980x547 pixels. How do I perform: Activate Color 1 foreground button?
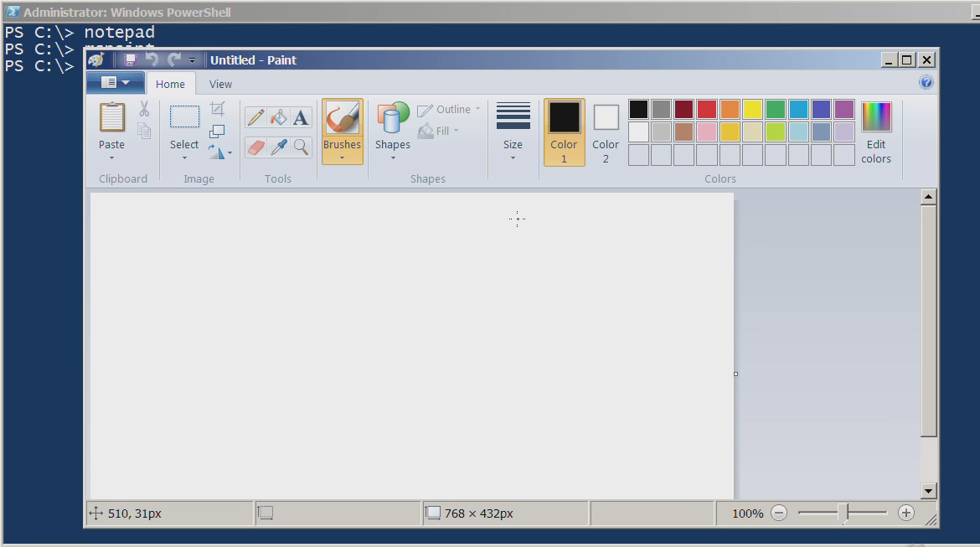tap(565, 132)
